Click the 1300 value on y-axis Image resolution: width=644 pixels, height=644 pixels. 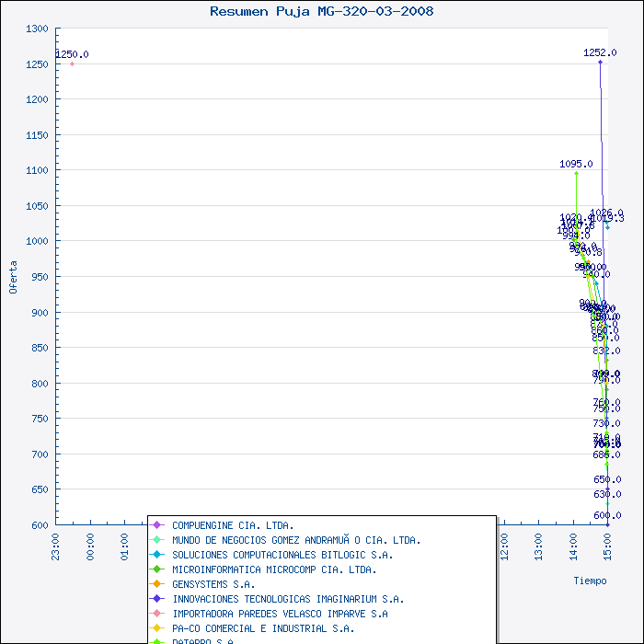(x=37, y=29)
